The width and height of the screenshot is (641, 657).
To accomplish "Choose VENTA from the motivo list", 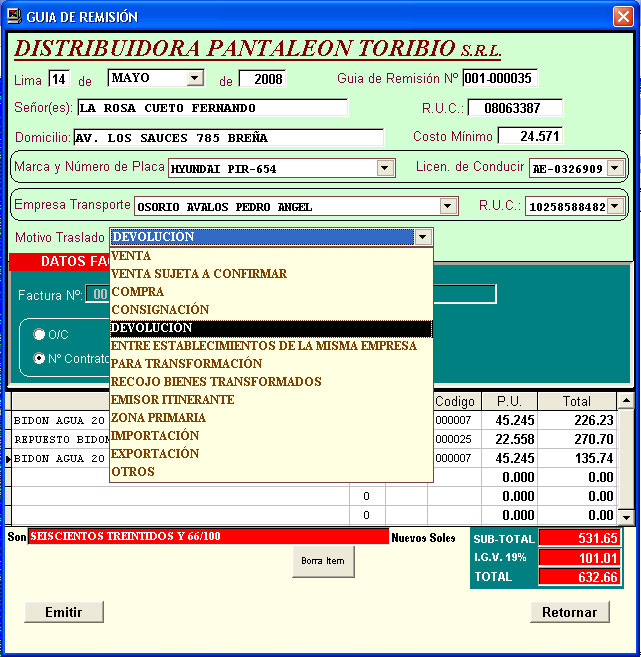I will pos(131,256).
